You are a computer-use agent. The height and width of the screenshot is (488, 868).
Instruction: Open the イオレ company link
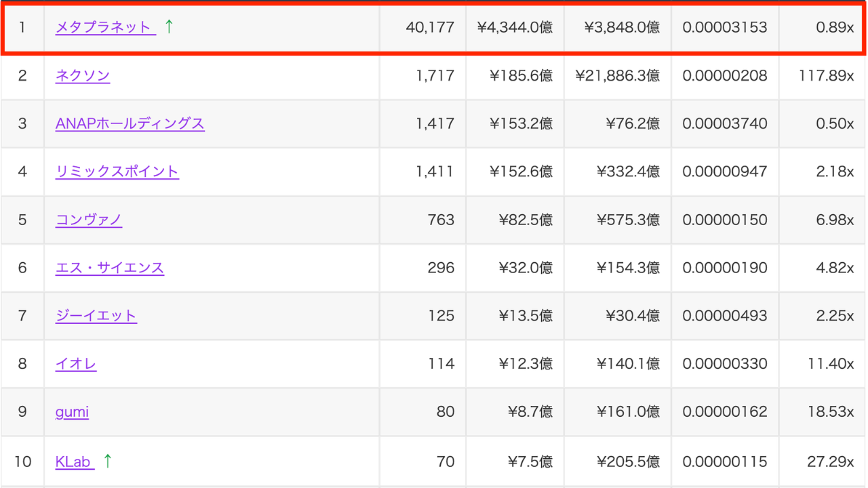(76, 365)
